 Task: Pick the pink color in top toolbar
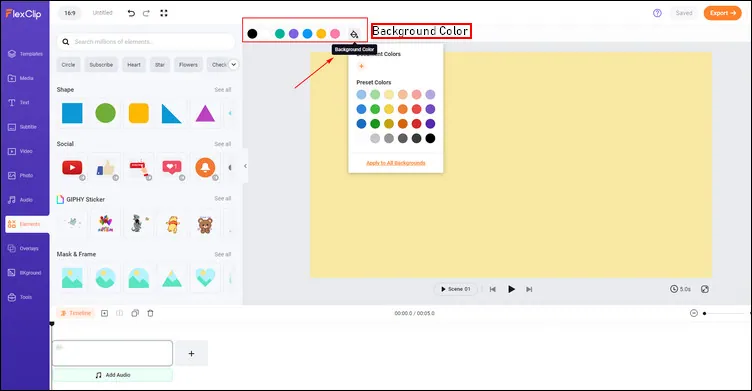coord(335,34)
